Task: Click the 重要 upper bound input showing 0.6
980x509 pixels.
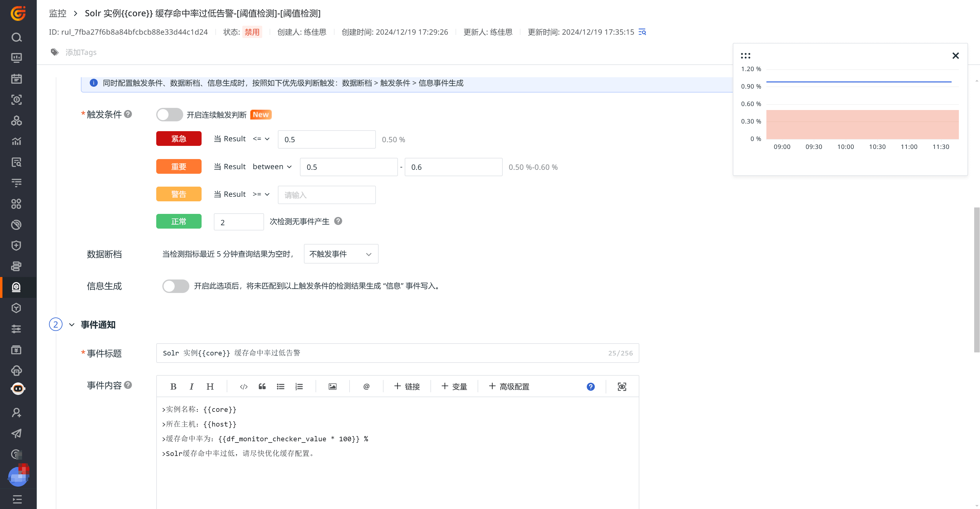Action: tap(453, 167)
